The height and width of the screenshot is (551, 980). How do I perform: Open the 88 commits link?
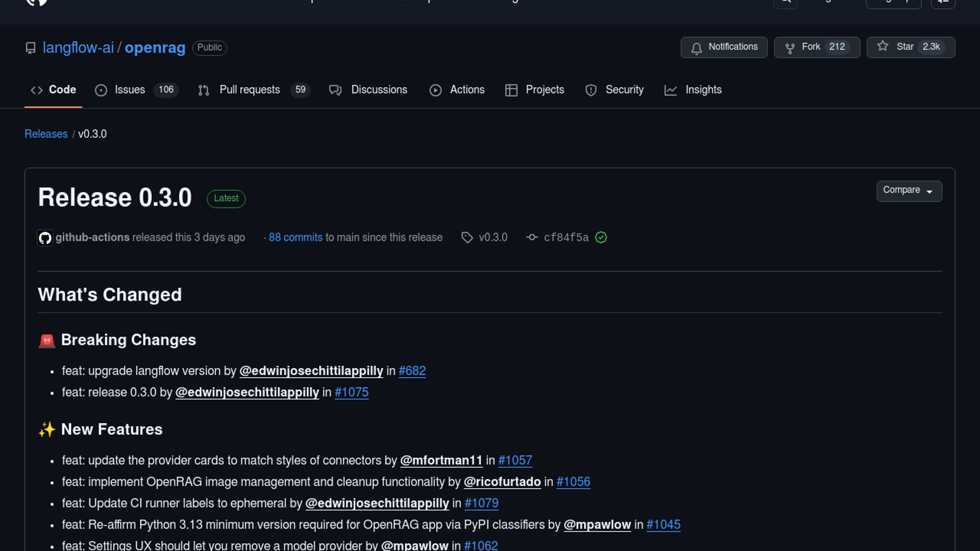(x=296, y=238)
